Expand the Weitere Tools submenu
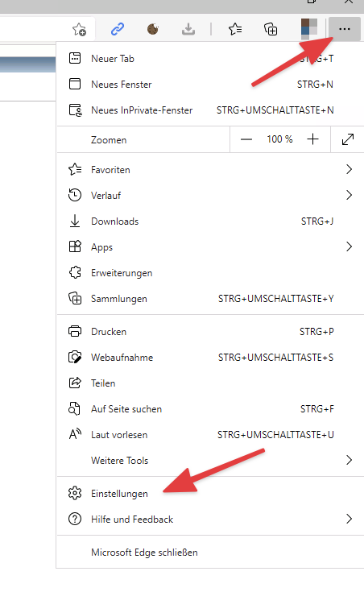 (x=210, y=460)
